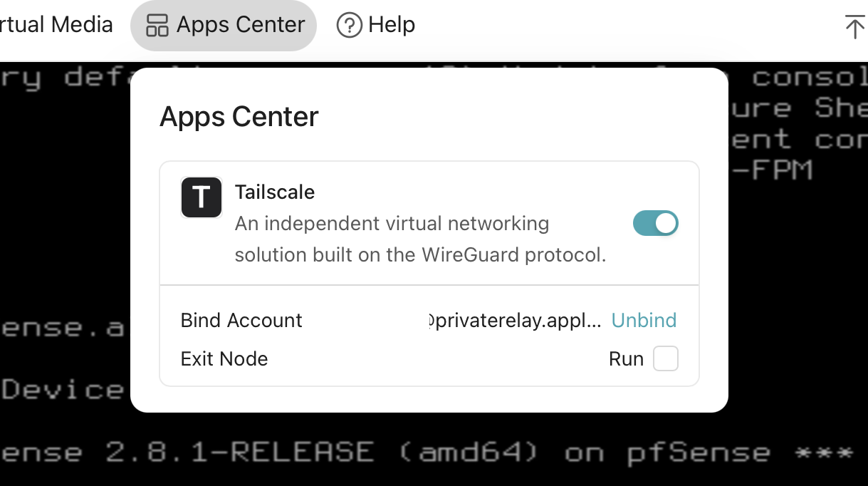Click the Exit Node label
Image resolution: width=868 pixels, height=486 pixels.
coord(224,358)
